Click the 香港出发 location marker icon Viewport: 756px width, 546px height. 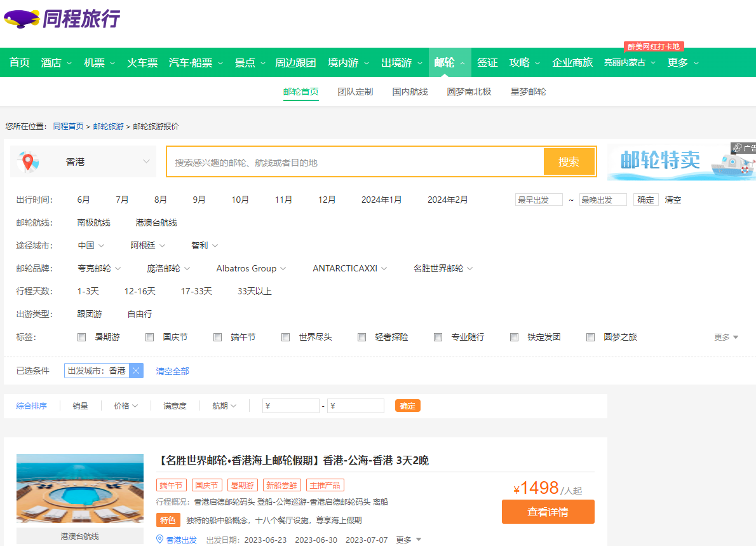pos(160,540)
